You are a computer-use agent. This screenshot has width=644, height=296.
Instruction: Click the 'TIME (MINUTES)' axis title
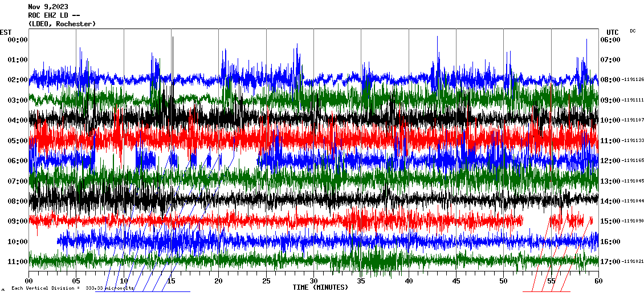pyautogui.click(x=320, y=287)
